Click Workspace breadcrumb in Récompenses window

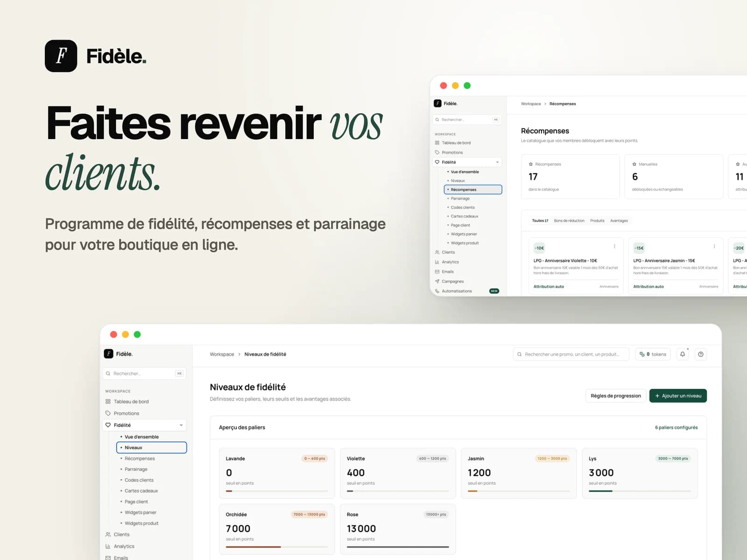531,104
